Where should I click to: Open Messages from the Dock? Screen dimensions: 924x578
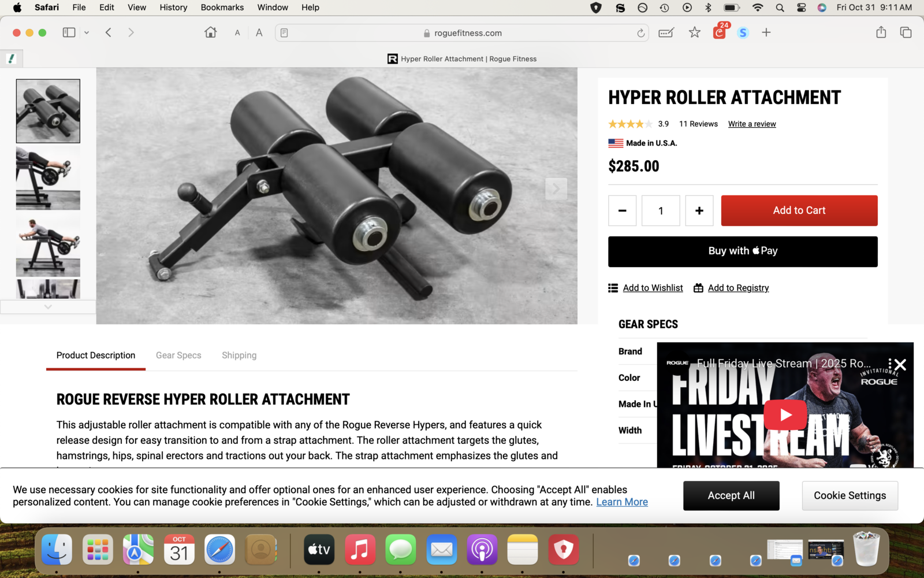click(x=401, y=550)
